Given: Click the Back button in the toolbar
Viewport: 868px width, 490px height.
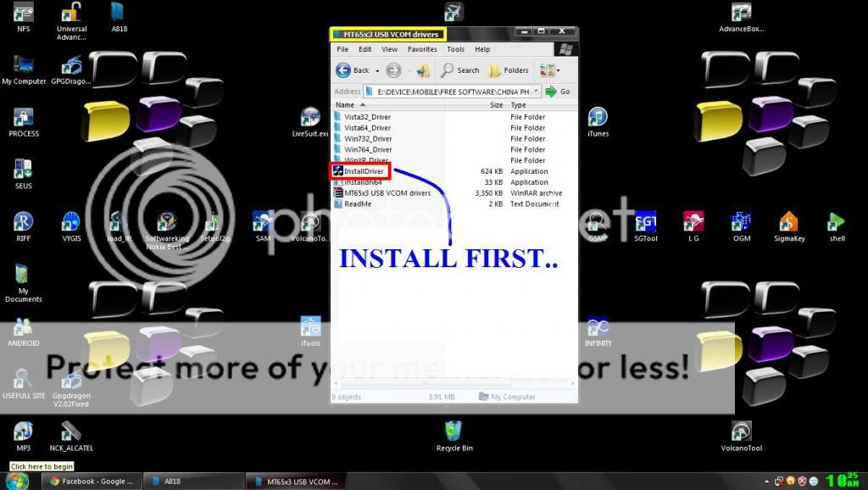Looking at the screenshot, I should coord(353,70).
